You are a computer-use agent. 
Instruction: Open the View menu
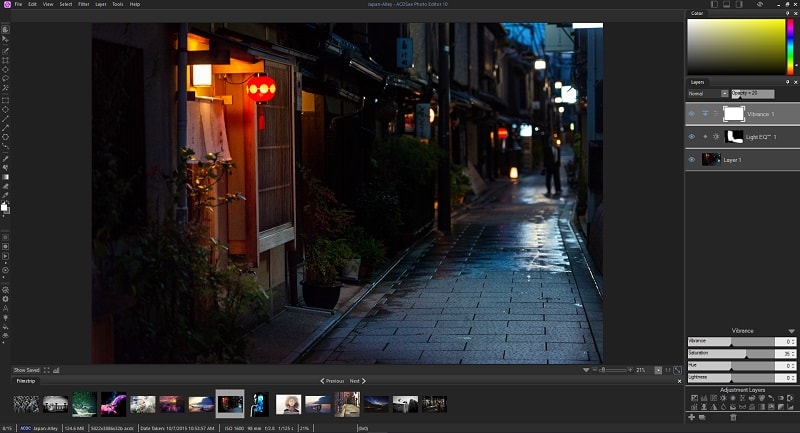pyautogui.click(x=48, y=4)
